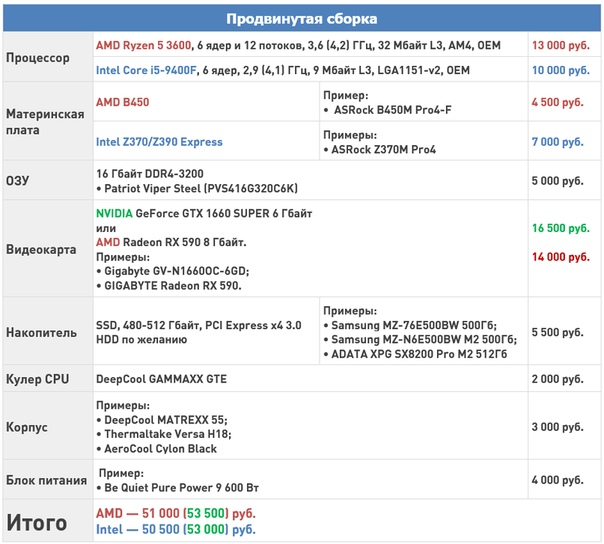Image resolution: width=604 pixels, height=544 pixels.
Task: Click the 'ОЗУ' row label
Action: pyautogui.click(x=17, y=180)
